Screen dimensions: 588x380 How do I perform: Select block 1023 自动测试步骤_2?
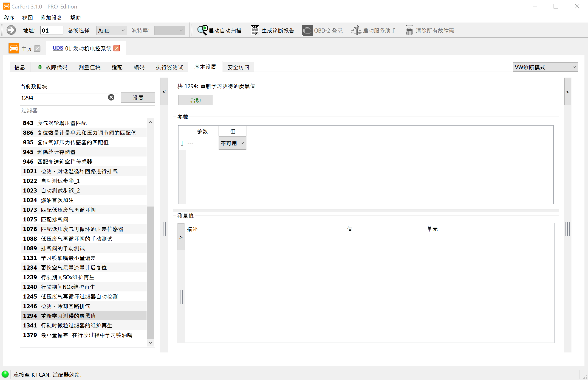coord(83,190)
